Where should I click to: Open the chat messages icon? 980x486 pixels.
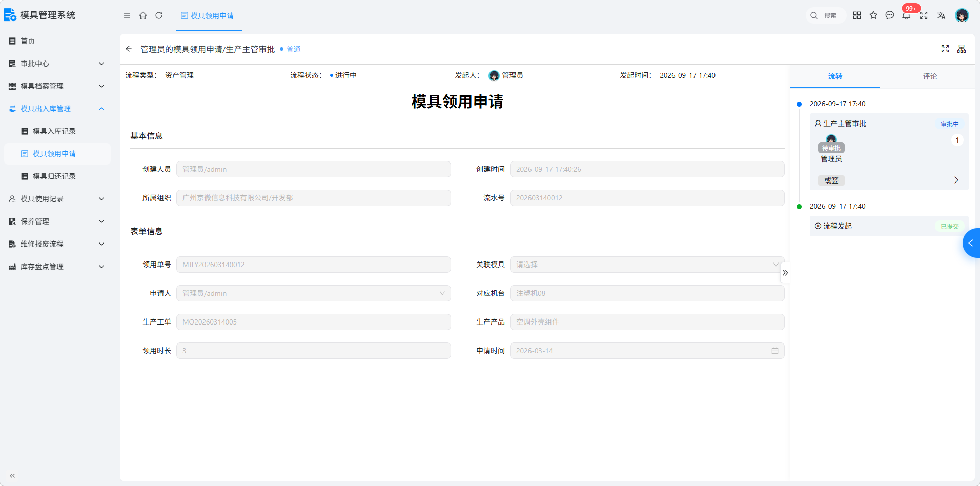(x=890, y=15)
